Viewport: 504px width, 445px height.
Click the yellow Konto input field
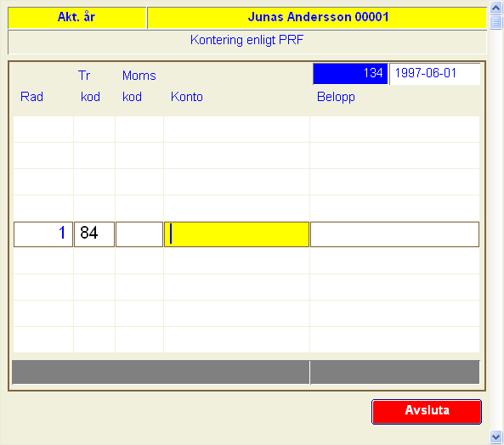click(236, 234)
